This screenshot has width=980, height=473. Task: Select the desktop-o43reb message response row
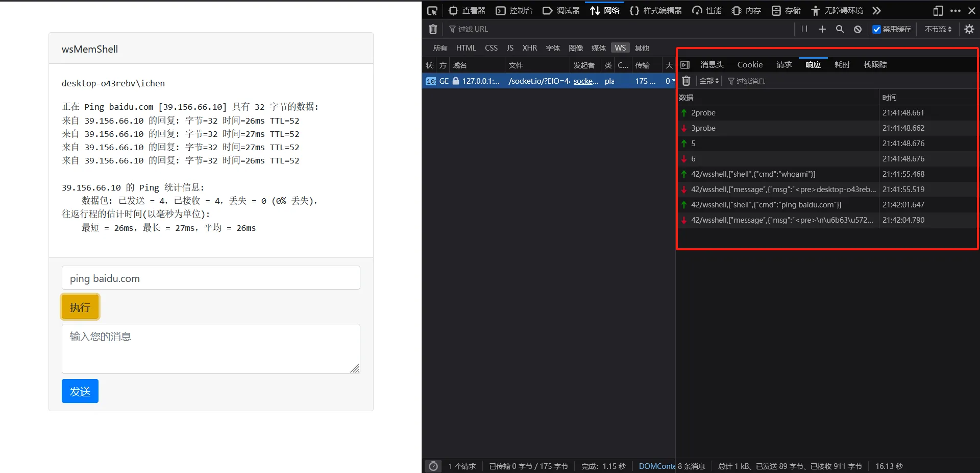coord(827,190)
